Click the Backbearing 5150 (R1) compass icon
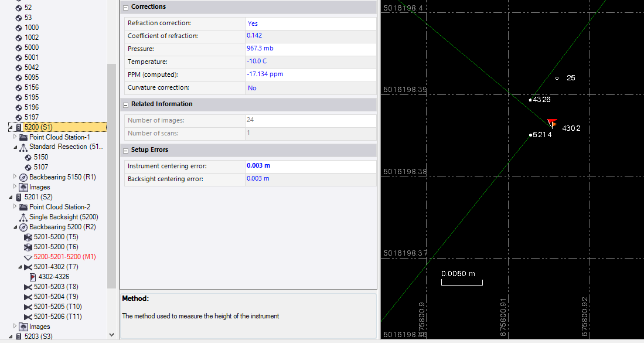 [x=23, y=177]
